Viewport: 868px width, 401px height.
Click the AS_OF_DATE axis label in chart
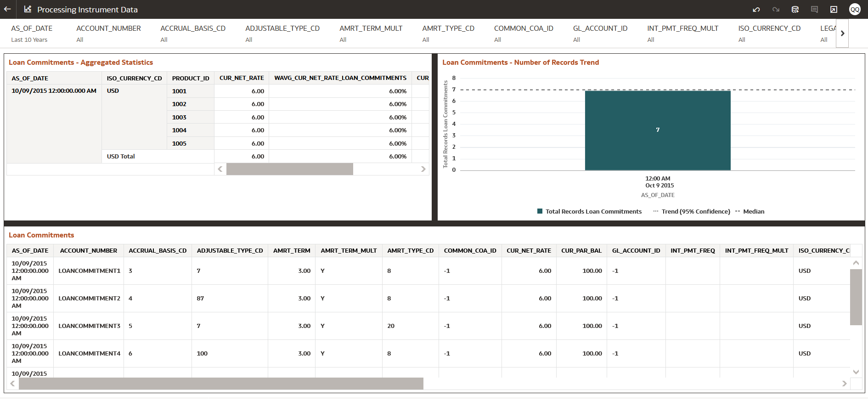click(658, 195)
